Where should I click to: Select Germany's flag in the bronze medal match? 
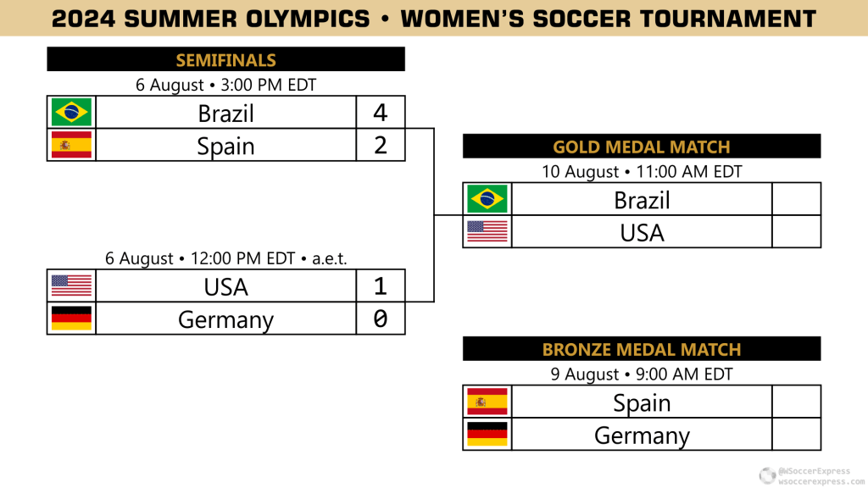click(487, 435)
